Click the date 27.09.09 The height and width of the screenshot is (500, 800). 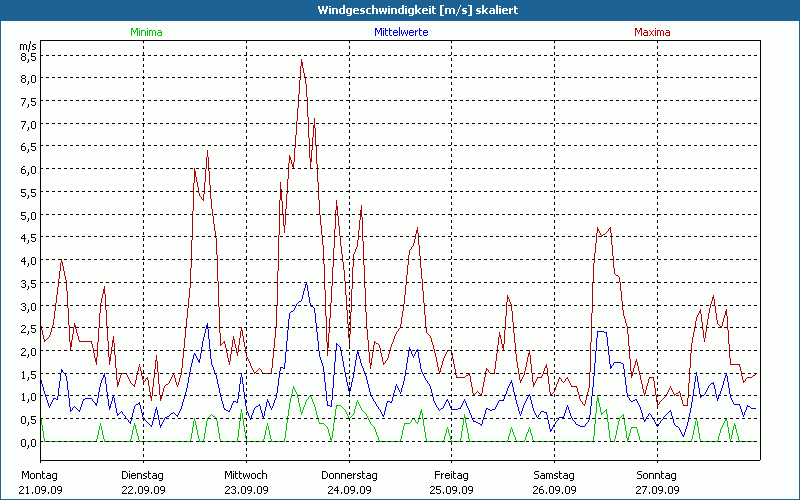[657, 490]
